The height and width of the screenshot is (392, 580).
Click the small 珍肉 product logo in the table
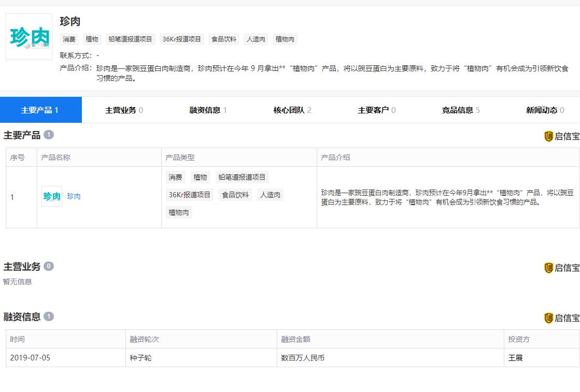pos(52,196)
